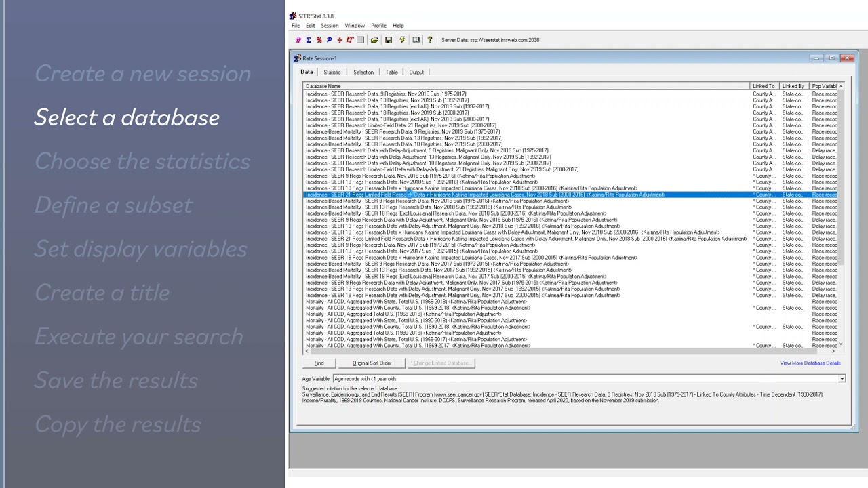
Task: Click the Find button
Action: [x=319, y=363]
